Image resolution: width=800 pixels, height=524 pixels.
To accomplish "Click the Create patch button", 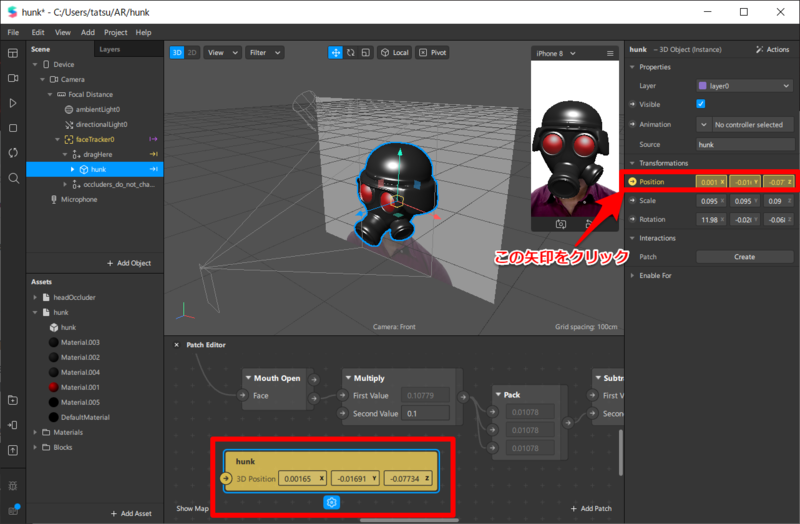I will pos(745,257).
